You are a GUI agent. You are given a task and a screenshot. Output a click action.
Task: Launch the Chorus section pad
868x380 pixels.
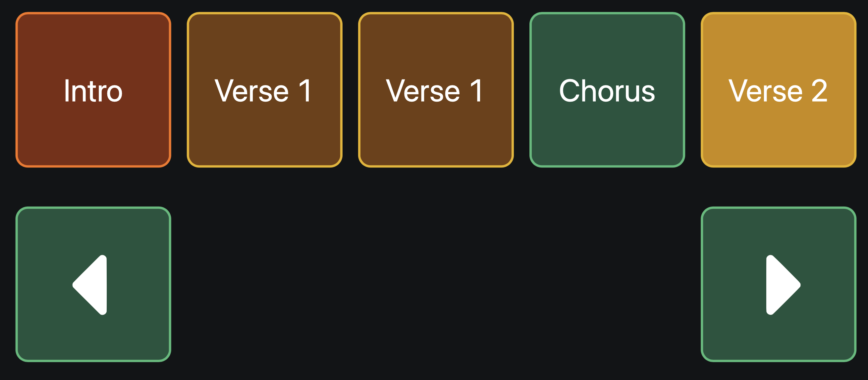tap(607, 90)
